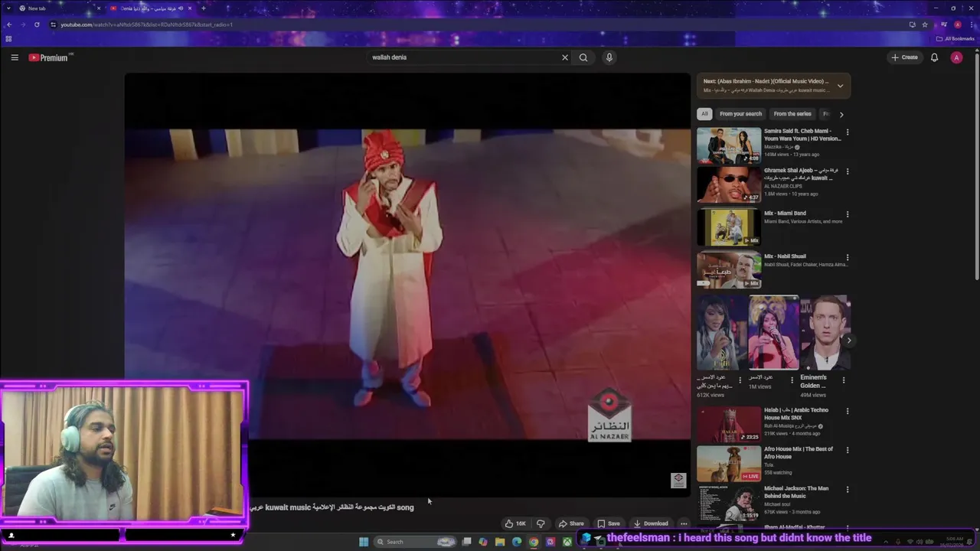Go back in browser history
980x551 pixels.
tap(9, 24)
